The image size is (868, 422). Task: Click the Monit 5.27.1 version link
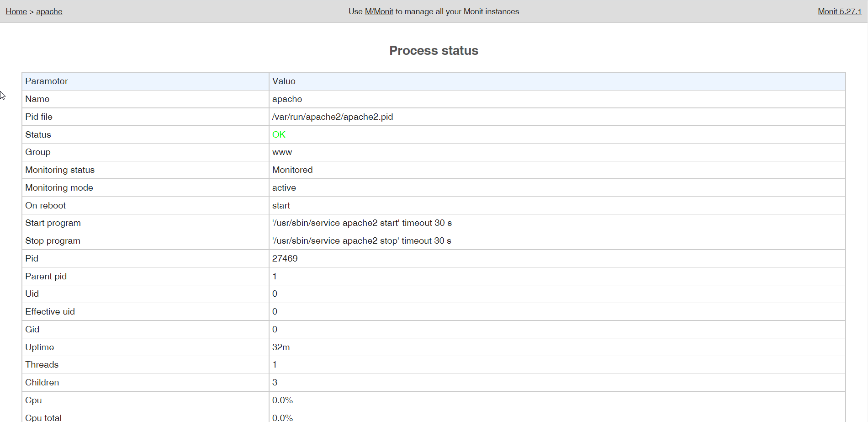pyautogui.click(x=839, y=11)
